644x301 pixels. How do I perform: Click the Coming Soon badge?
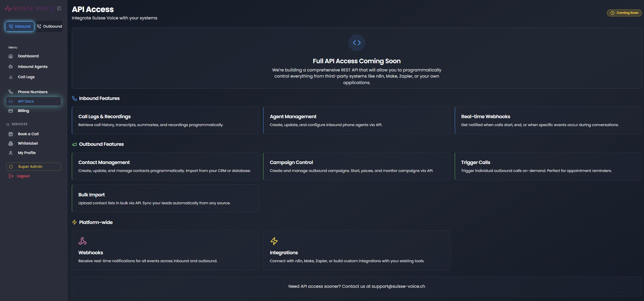pos(624,13)
